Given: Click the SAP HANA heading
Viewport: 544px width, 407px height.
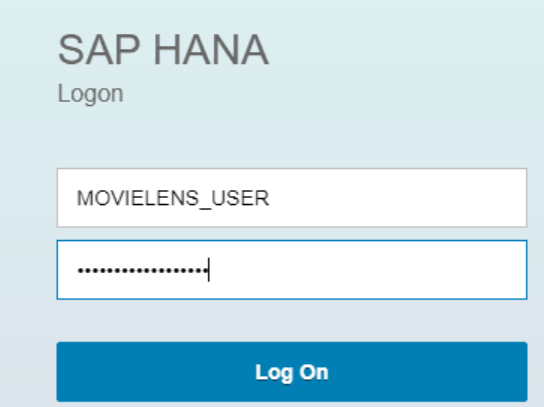Looking at the screenshot, I should pos(163,50).
